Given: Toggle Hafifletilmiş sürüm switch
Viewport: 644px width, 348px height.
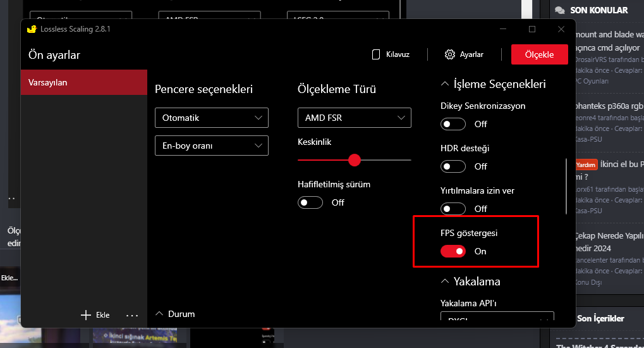Looking at the screenshot, I should click(x=310, y=202).
